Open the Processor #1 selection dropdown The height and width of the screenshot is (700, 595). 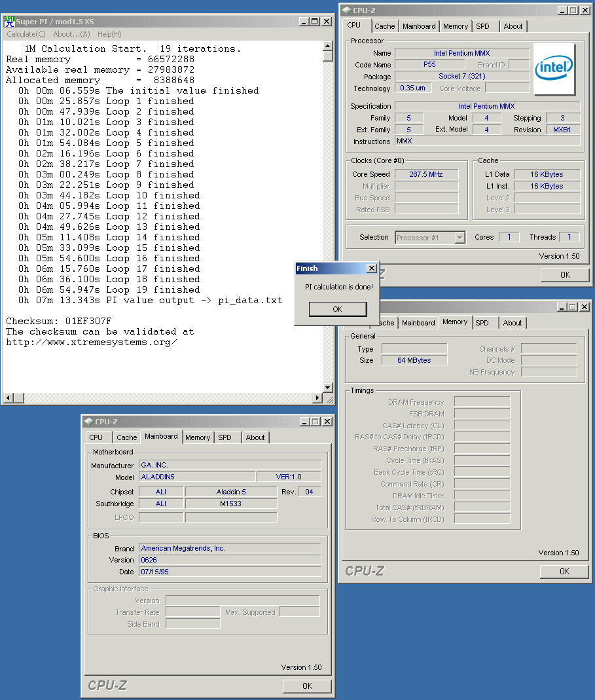point(460,238)
